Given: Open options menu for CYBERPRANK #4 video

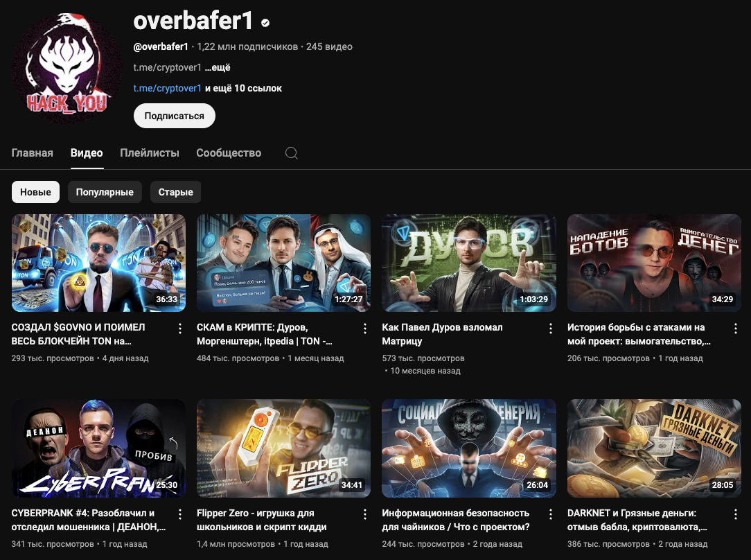Looking at the screenshot, I should 180,514.
